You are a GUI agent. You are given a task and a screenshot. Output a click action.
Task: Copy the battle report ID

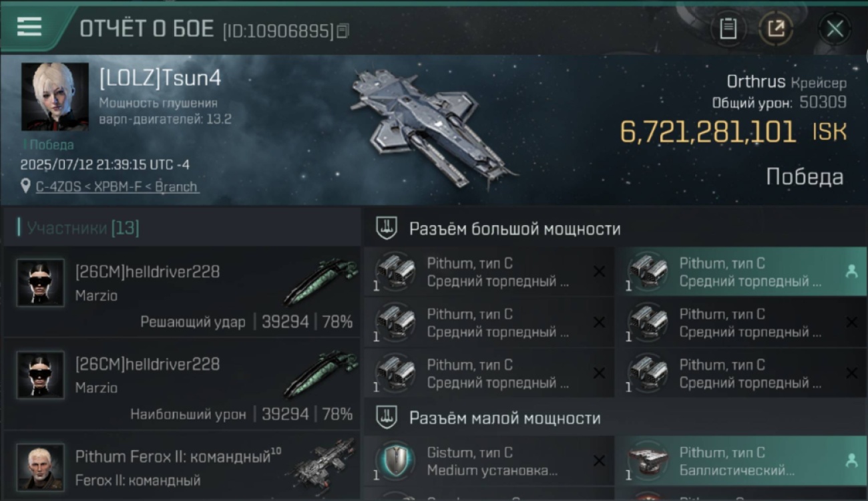[x=343, y=31]
